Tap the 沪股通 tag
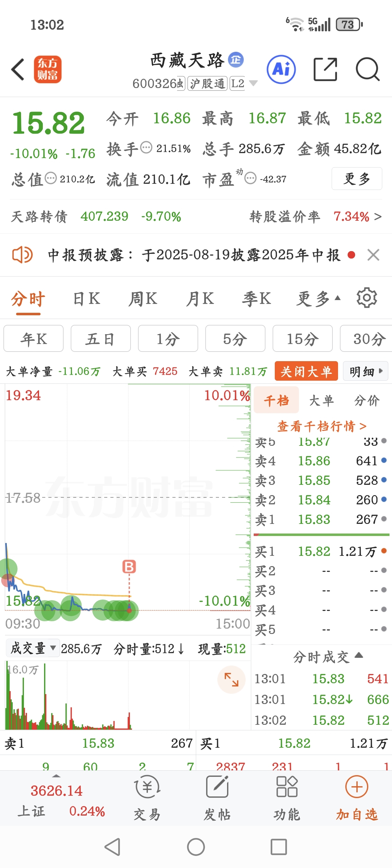Screen dimensions: 392x868 point(207,83)
